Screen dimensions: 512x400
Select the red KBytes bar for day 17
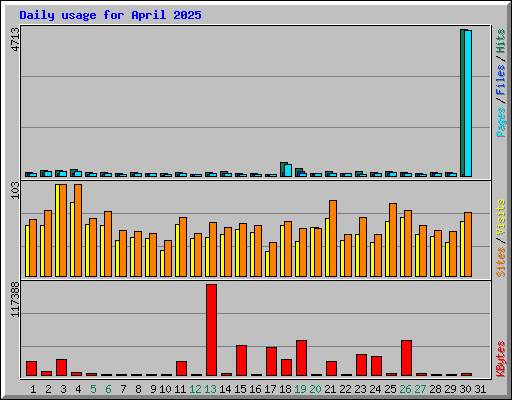[x=271, y=362]
